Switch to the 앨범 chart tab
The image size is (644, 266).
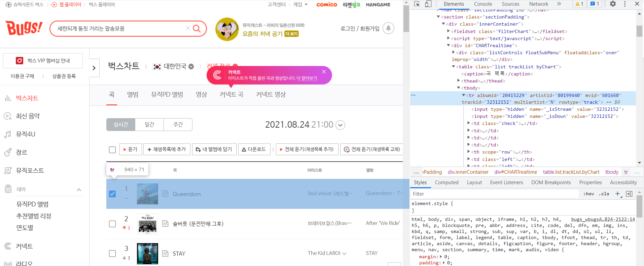(x=133, y=95)
